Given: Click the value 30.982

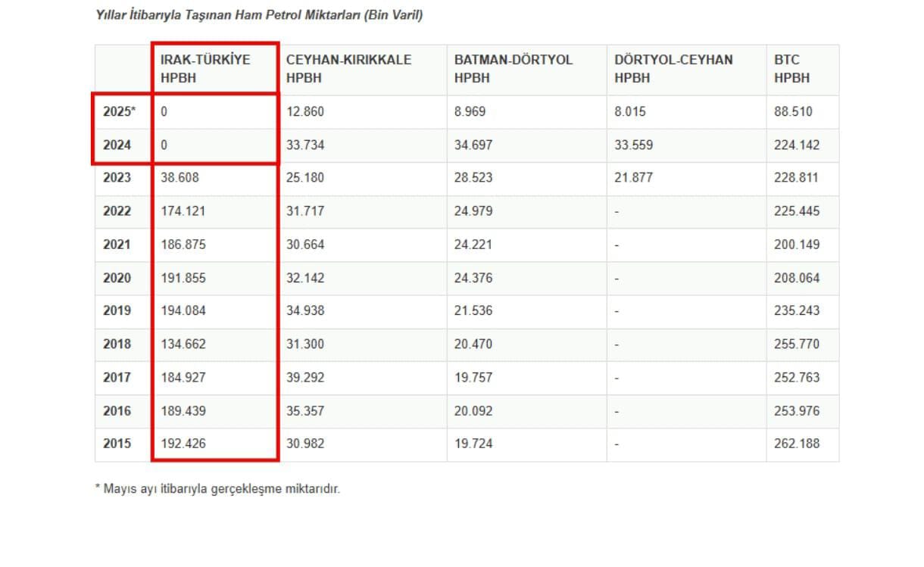Looking at the screenshot, I should (x=305, y=444).
